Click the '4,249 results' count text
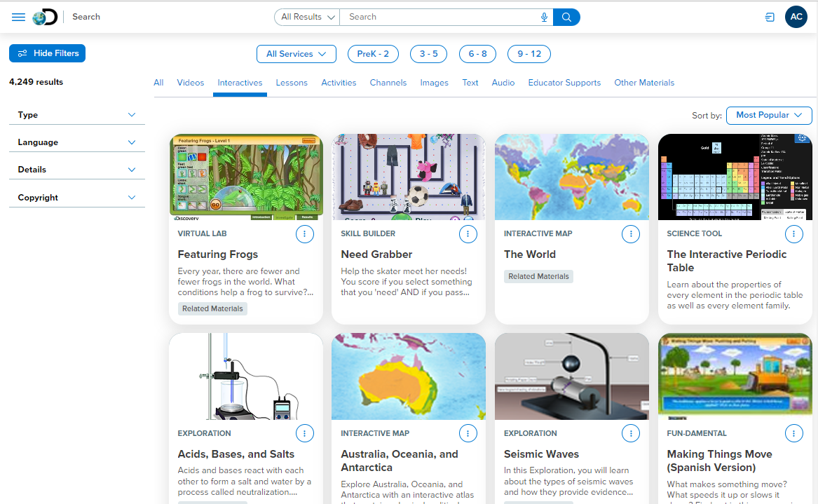This screenshot has height=504, width=818. (x=36, y=82)
